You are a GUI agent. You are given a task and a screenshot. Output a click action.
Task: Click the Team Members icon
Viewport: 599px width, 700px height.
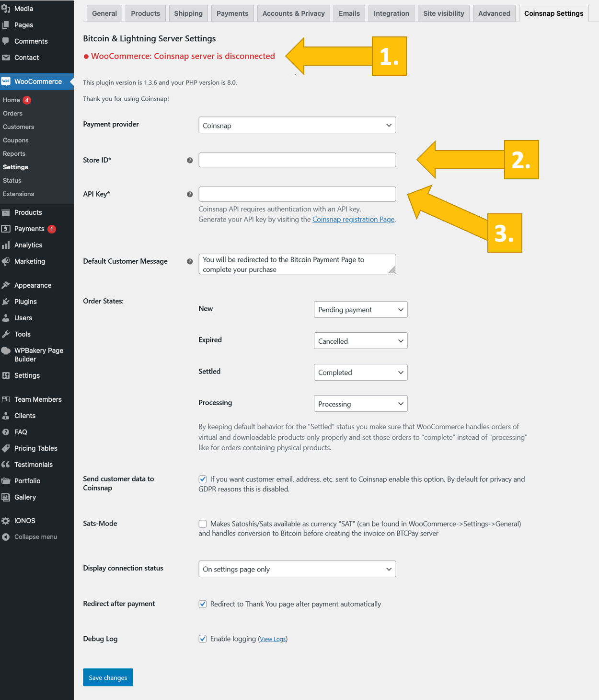tap(6, 399)
